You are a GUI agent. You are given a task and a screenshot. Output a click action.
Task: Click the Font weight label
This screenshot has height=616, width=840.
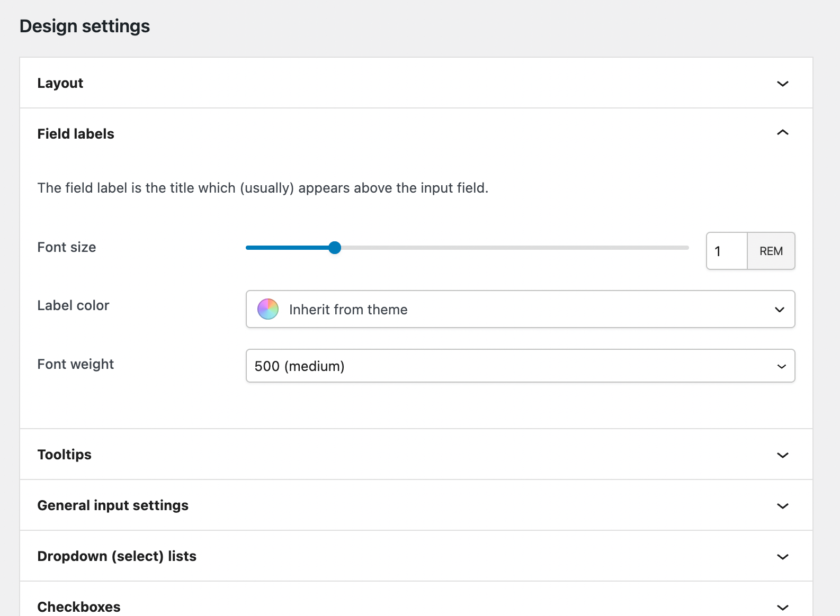[x=76, y=364]
